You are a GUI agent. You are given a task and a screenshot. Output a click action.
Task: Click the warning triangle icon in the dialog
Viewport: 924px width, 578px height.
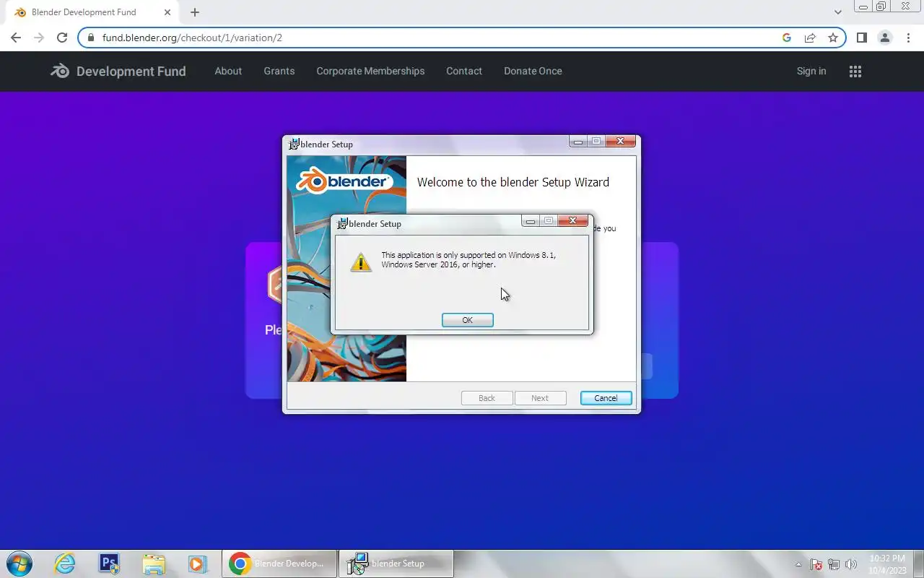361,262
